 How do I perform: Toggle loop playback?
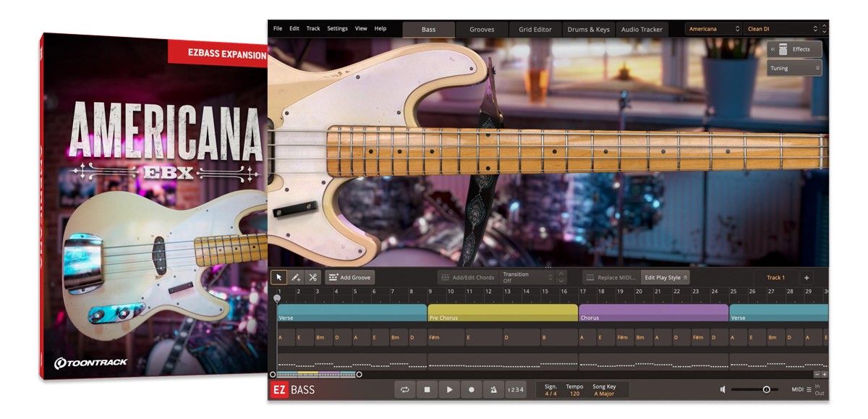click(404, 389)
